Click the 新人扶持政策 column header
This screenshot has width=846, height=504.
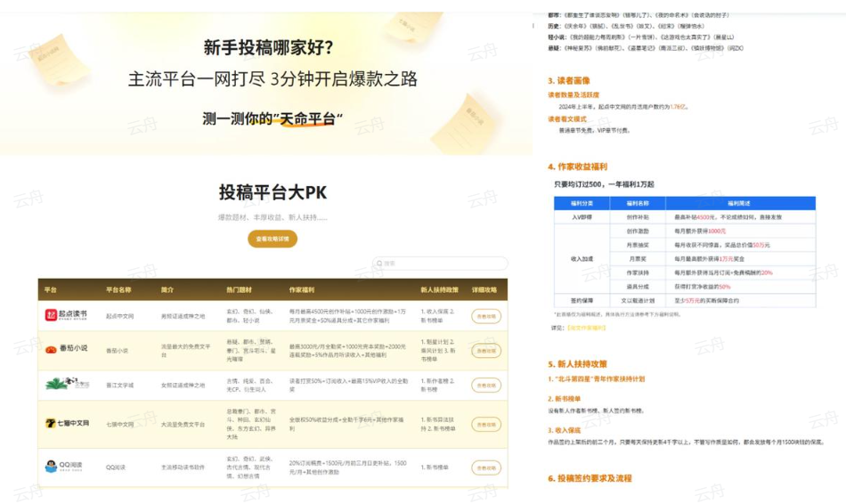(440, 289)
